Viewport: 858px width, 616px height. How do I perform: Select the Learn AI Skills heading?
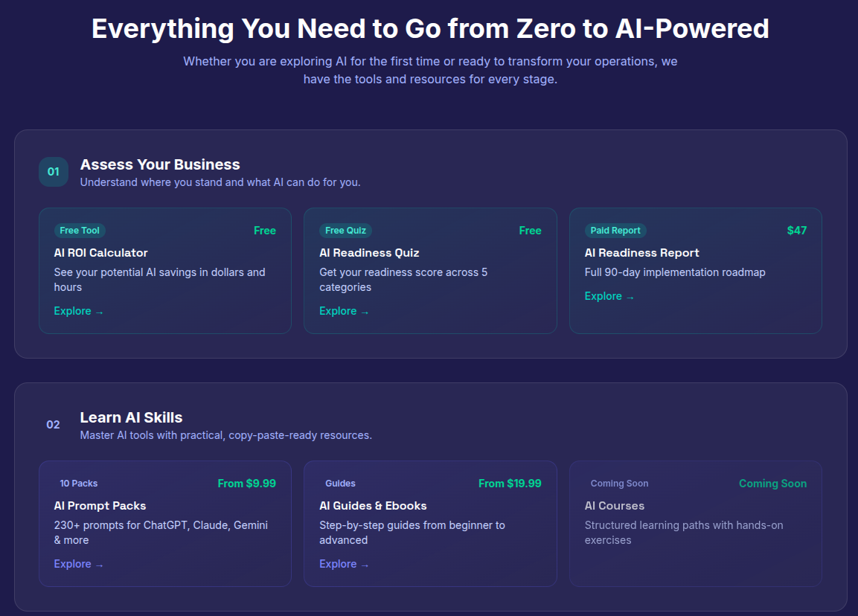pyautogui.click(x=131, y=417)
